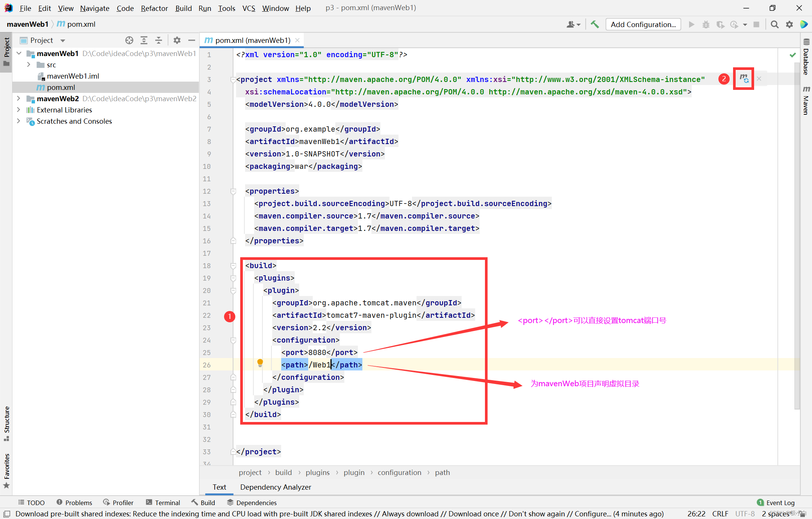Toggle the Project side tab

pos(6,52)
